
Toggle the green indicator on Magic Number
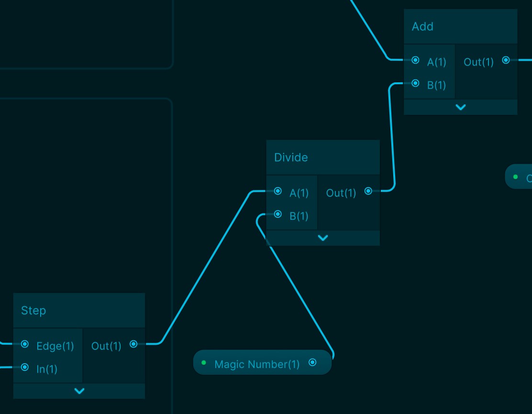click(204, 363)
